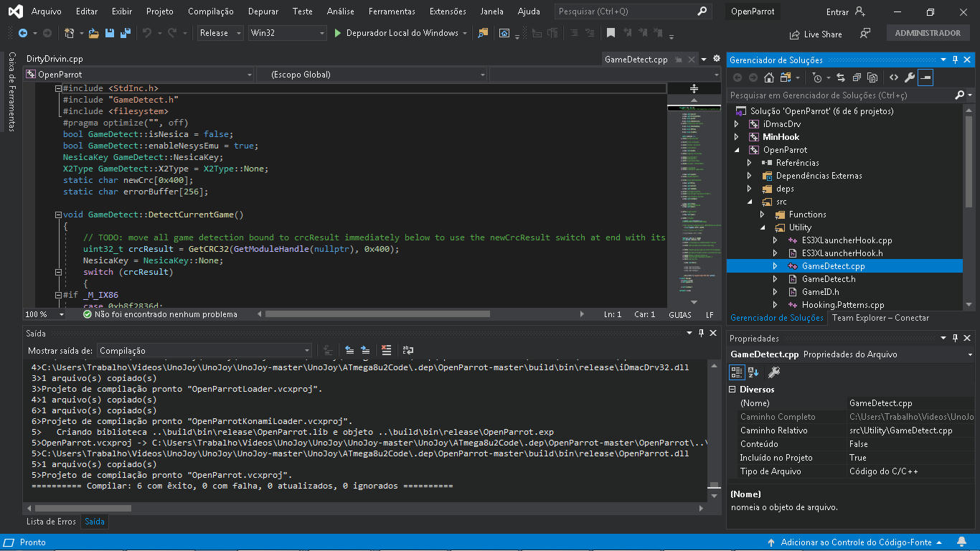Open the Team Explorer – Conectar tab
Image resolution: width=980 pixels, height=551 pixels.
(880, 318)
